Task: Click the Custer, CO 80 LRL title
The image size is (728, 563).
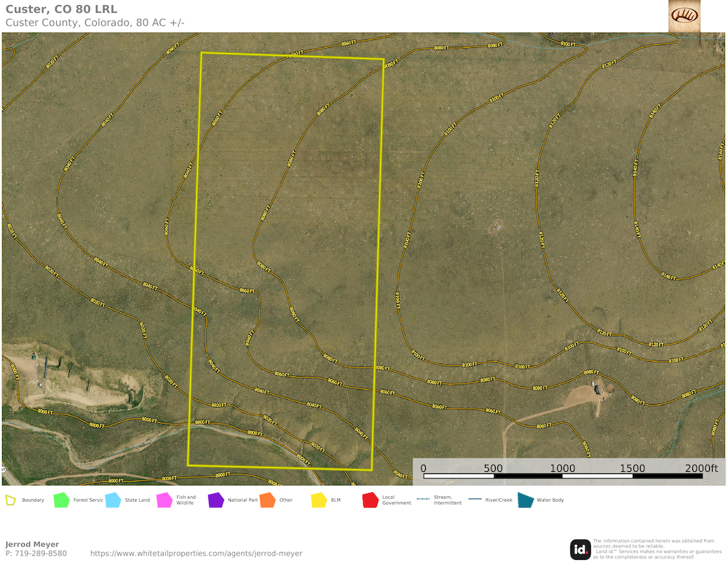Action: coord(61,9)
